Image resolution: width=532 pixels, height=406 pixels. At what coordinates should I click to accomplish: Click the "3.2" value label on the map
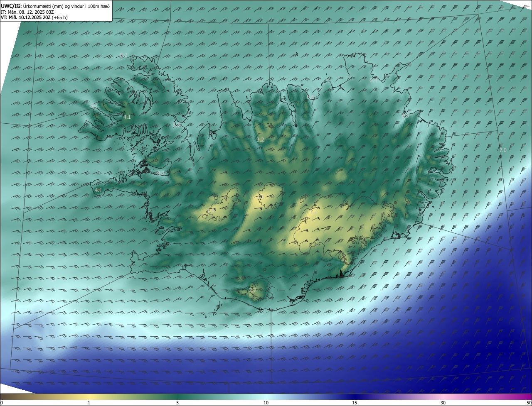tap(260, 140)
